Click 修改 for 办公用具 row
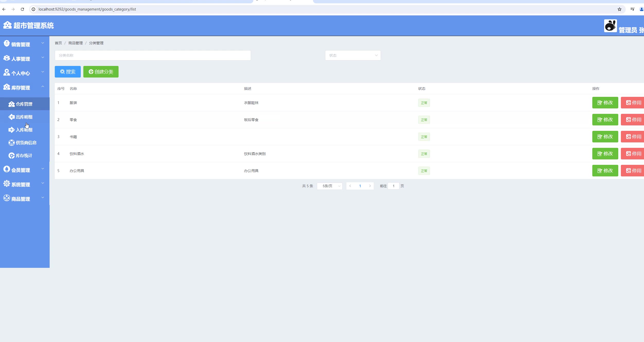This screenshot has width=644, height=342. pyautogui.click(x=605, y=171)
